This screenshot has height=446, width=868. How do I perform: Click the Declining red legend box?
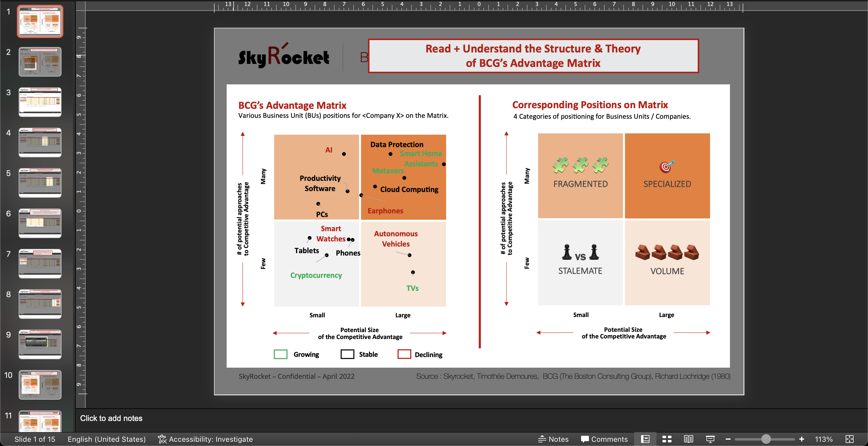tap(404, 354)
